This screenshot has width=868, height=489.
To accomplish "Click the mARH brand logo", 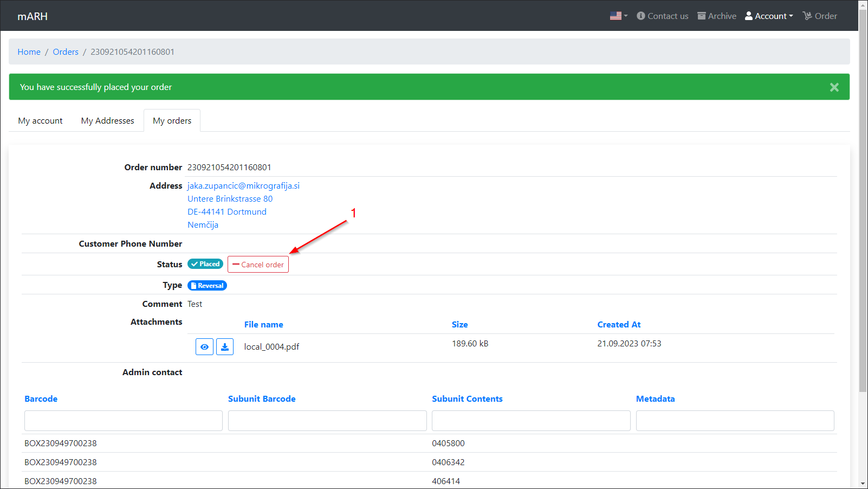I will pos(33,16).
